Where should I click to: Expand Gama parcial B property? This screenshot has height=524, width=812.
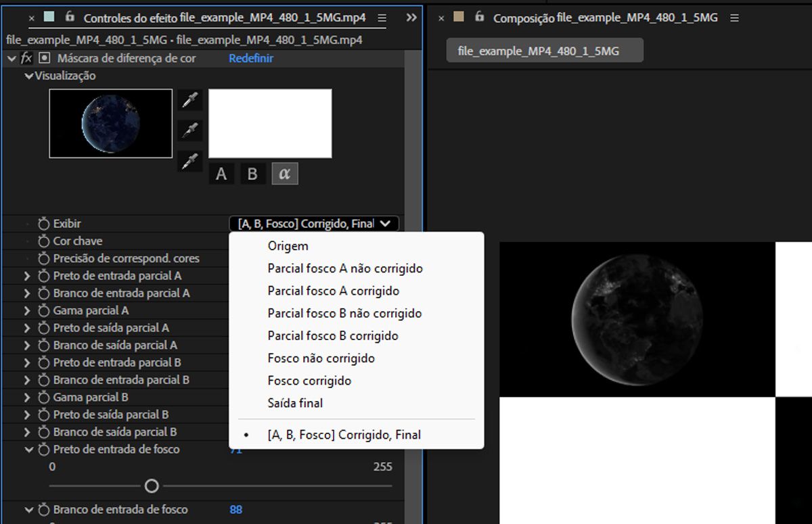pos(28,397)
